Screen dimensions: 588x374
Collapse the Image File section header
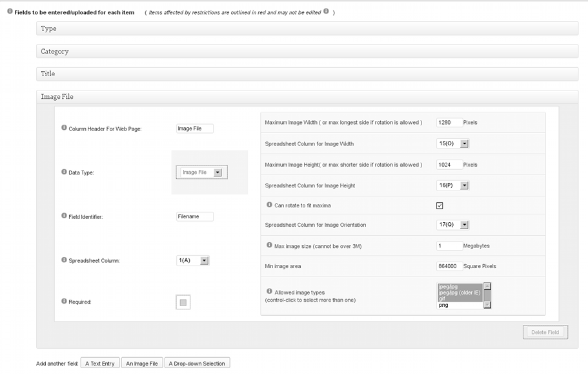click(x=307, y=97)
